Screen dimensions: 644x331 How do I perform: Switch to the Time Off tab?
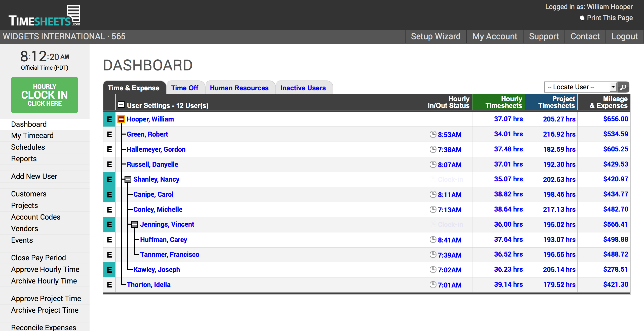pos(185,88)
